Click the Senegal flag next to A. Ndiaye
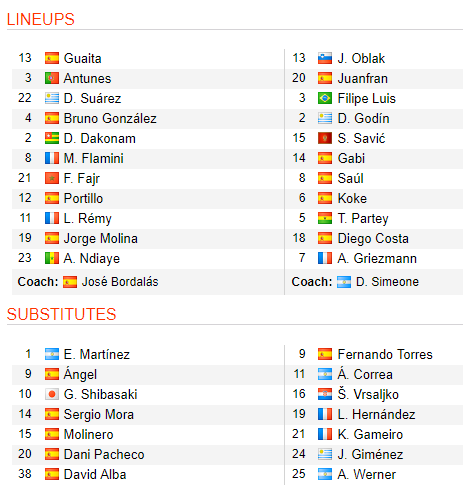The width and height of the screenshot is (463, 489). (x=52, y=258)
